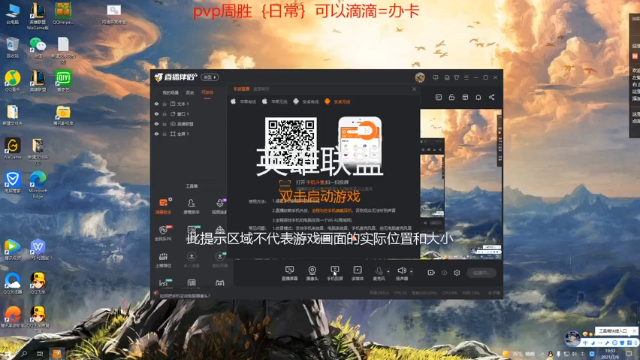Open the 全民乐PK toolbox tool
640x360 pixels.
[163, 233]
